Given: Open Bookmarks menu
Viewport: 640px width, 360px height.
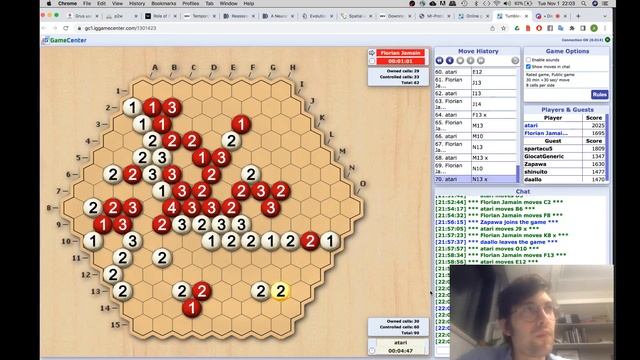Looking at the screenshot, I should 163,3.
